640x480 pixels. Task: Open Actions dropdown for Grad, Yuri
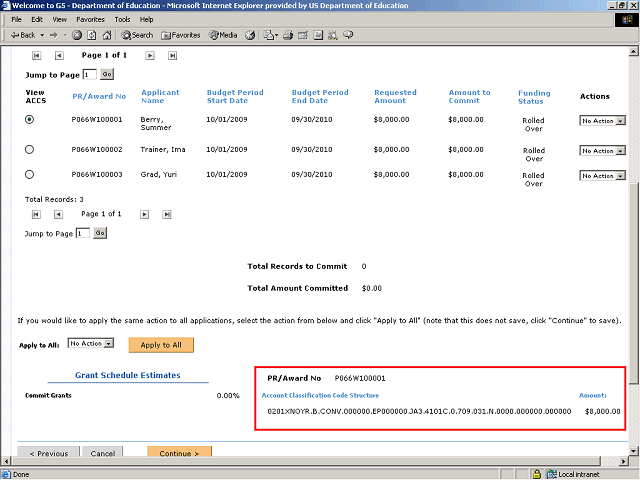pos(602,176)
